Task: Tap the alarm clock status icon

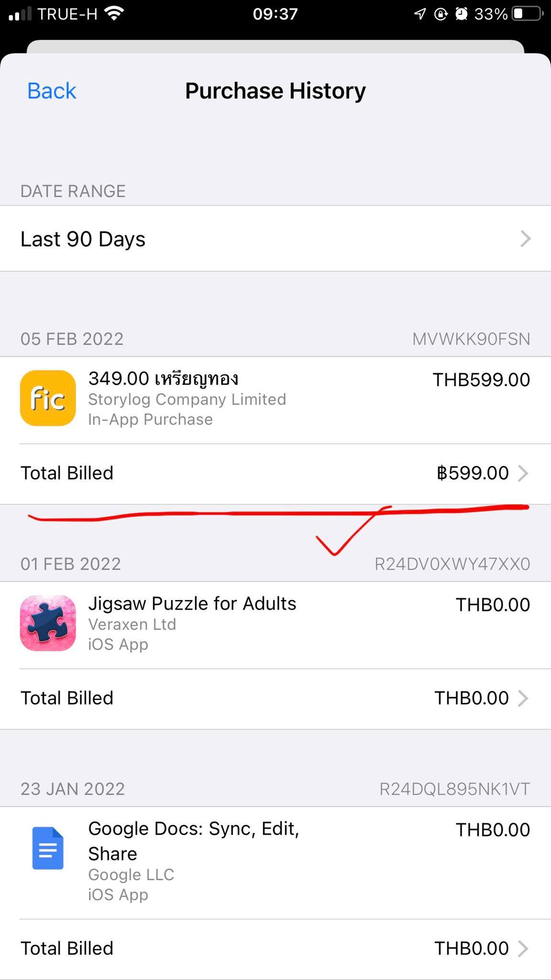Action: [461, 14]
